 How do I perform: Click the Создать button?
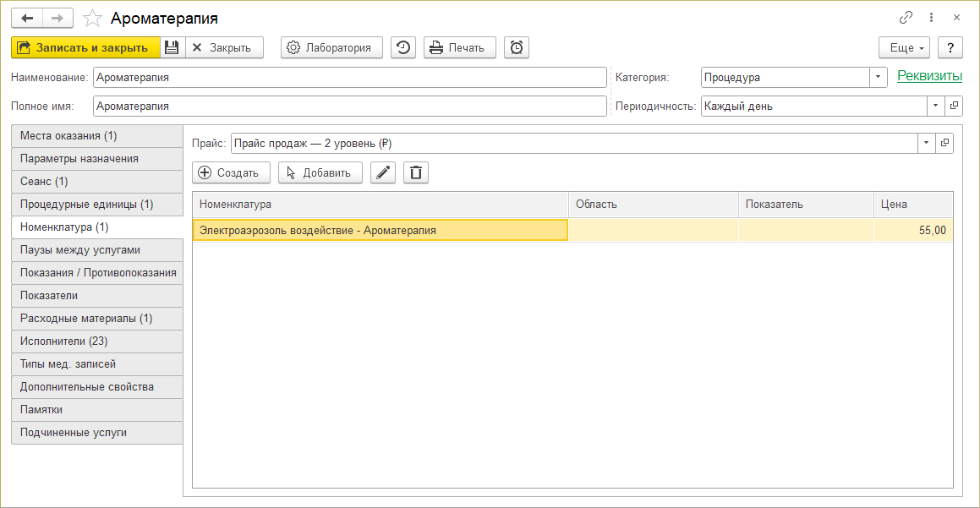[x=231, y=172]
